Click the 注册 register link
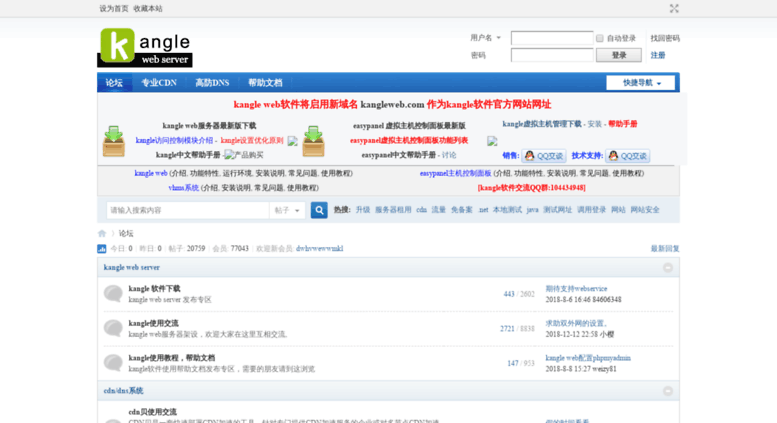Screen dimensions: 777x423 pos(658,55)
